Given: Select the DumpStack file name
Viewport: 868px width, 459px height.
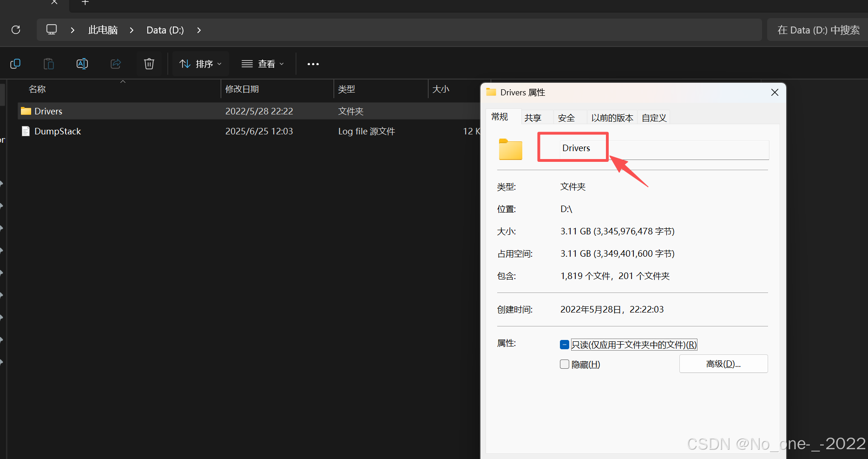Looking at the screenshot, I should [58, 131].
